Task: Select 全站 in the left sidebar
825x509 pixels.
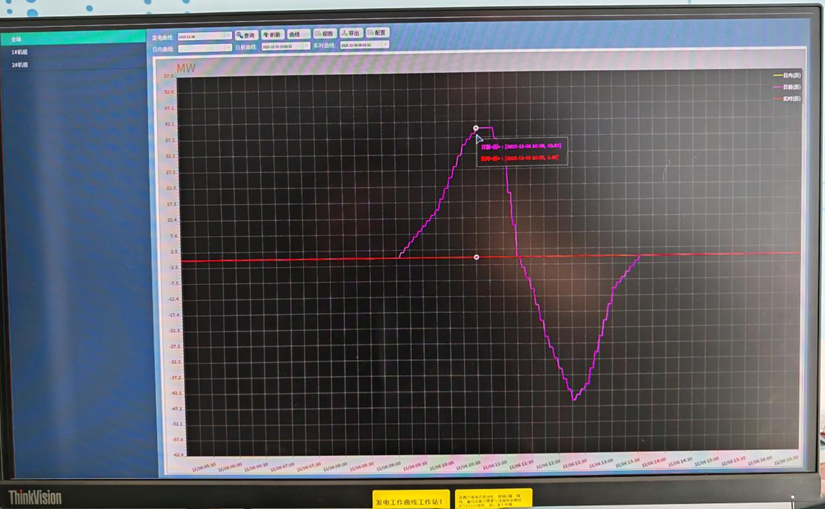Action: 74,39
